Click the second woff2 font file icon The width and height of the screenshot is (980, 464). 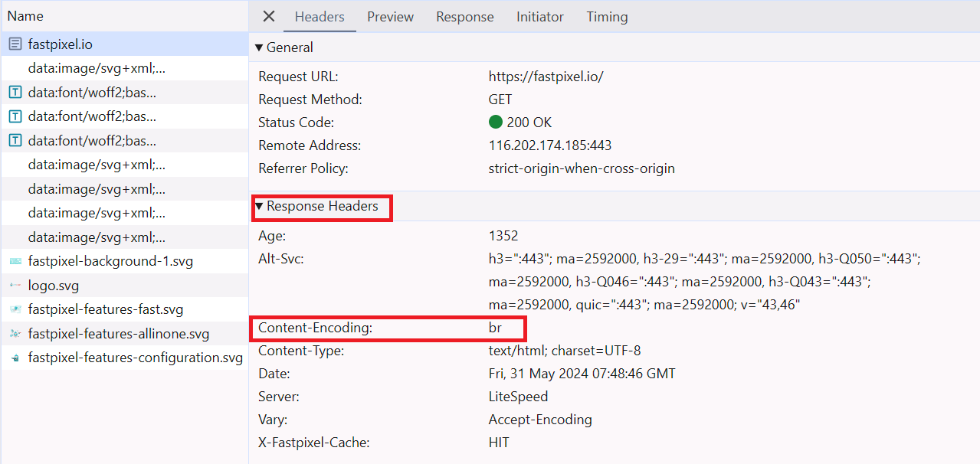point(15,116)
